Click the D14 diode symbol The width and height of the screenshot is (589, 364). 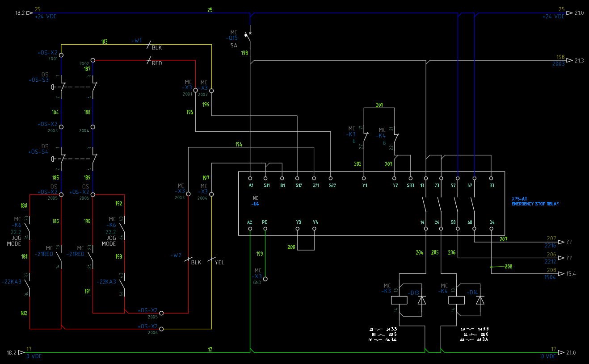480,300
